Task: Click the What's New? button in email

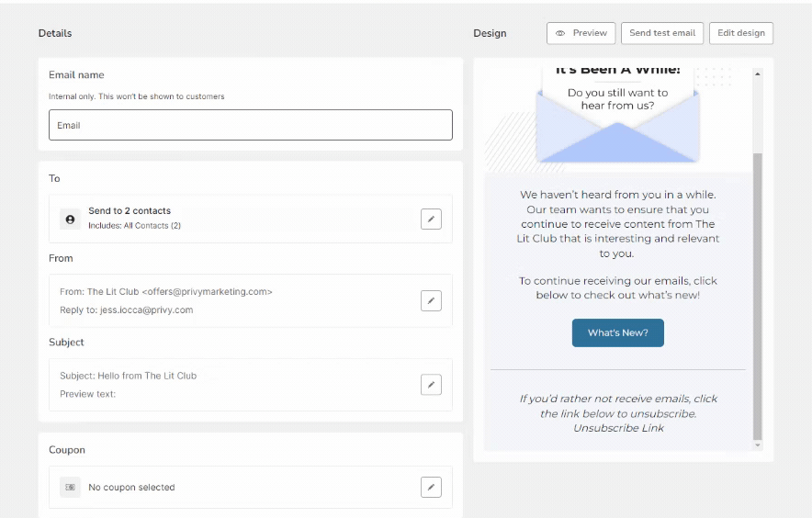Action: point(618,332)
